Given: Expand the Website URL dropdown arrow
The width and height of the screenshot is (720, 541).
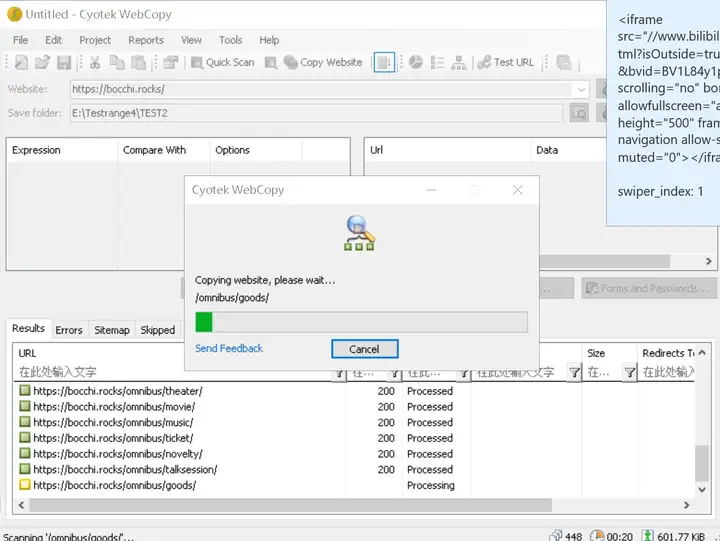Looking at the screenshot, I should [x=581, y=89].
